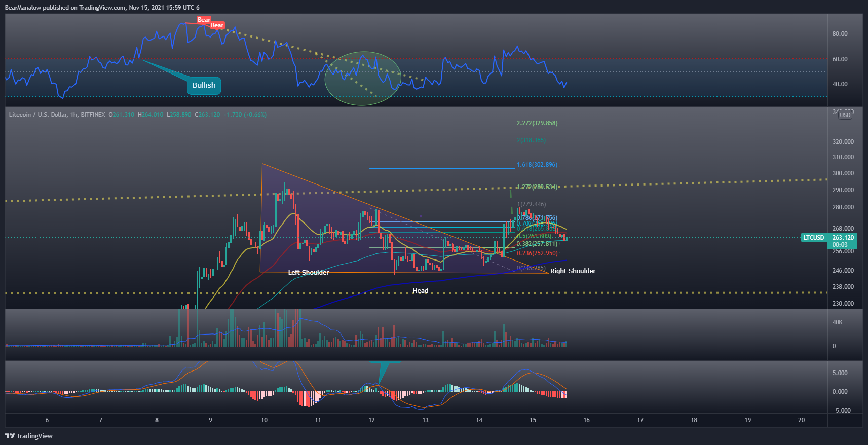Click the 40.00 level on RSI axis
Screen dimensions: 868x445
pyautogui.click(x=840, y=84)
